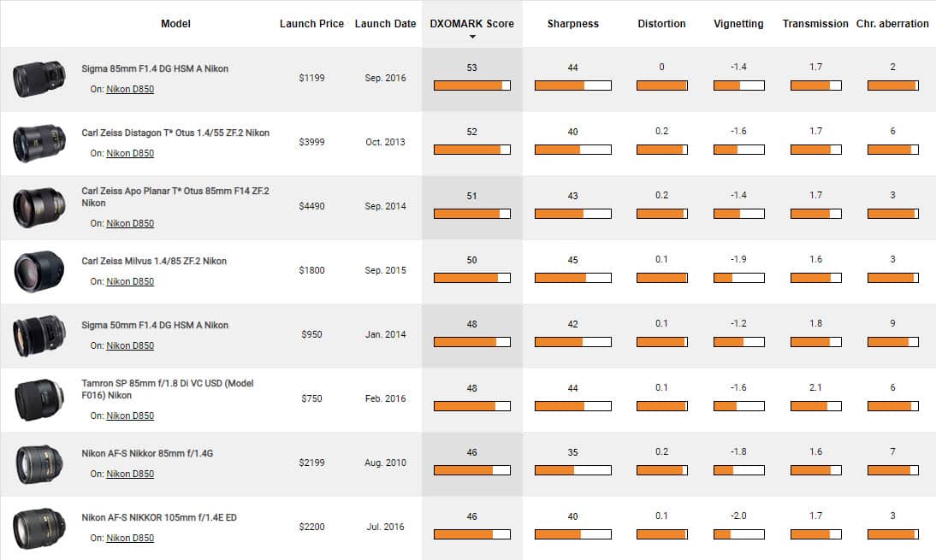Click the Nikon 105mm f/1.4E ED lens image
Screen dimensions: 936x560
39,528
